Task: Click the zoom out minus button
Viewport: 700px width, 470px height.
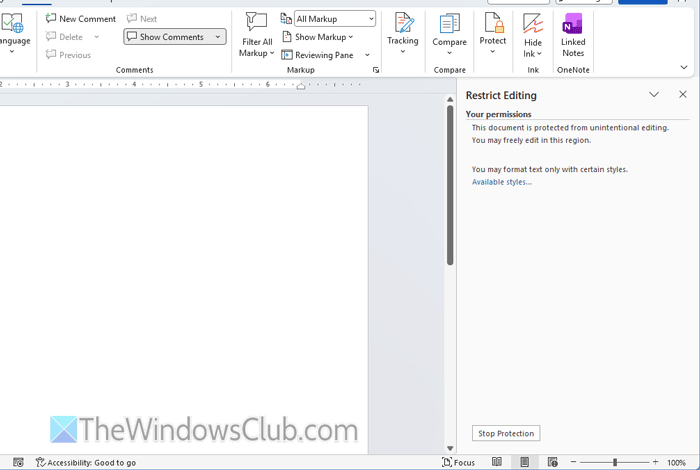Action: [573, 462]
